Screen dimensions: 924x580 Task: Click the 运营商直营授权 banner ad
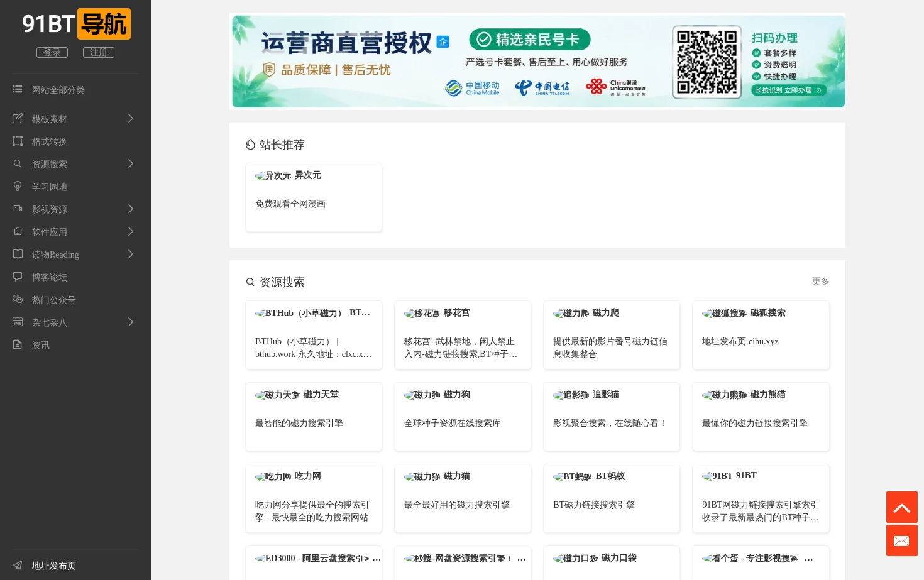click(538, 62)
